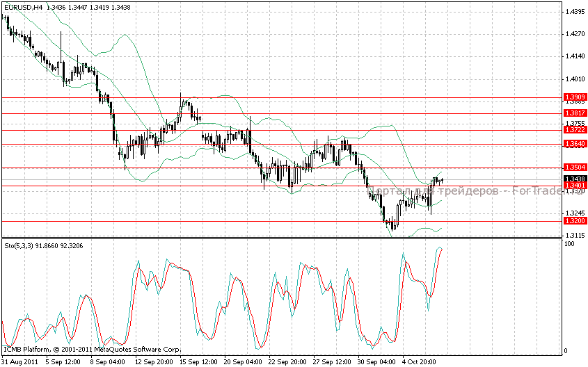Click the 8 Sep 04:00 time label
The height and width of the screenshot is (367, 588).
point(107,361)
